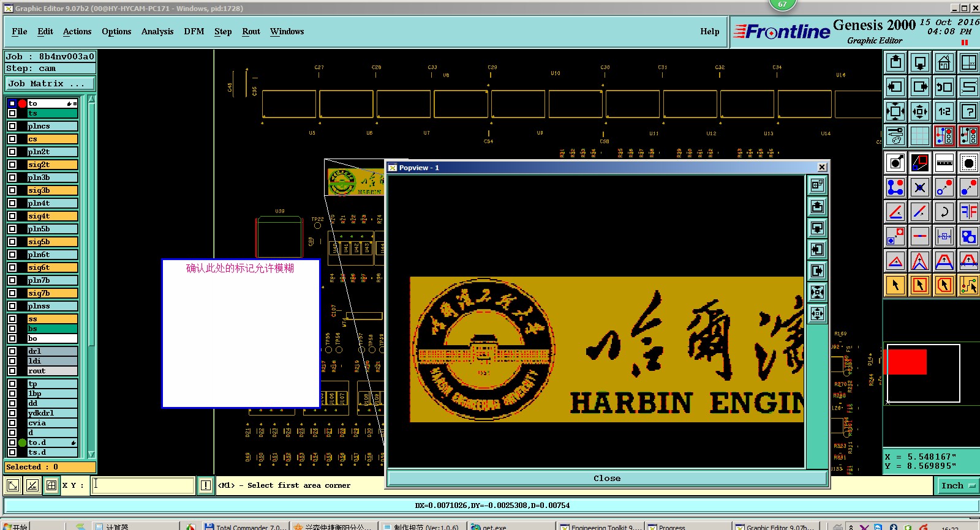Screen dimensions: 980x530
Task: Open the graphic options tools-and-palette icon
Action: point(895,136)
